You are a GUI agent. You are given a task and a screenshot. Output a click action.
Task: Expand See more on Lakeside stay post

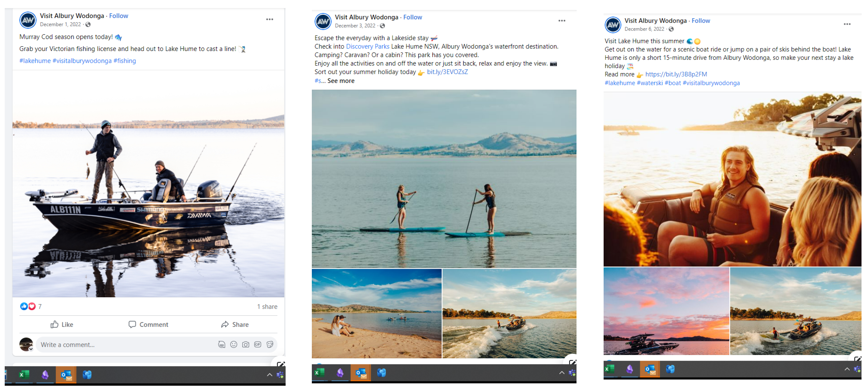coord(341,80)
